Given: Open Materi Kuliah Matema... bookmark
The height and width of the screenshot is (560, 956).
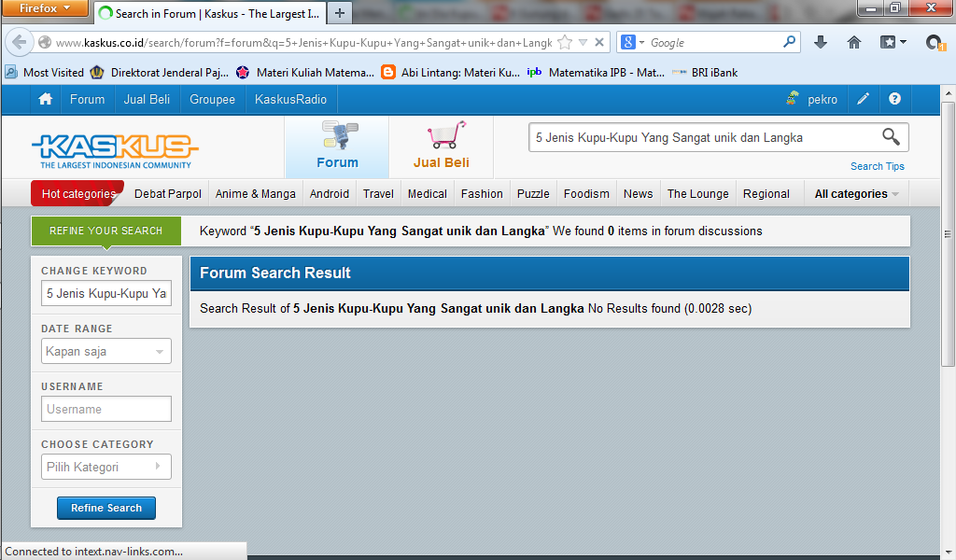Looking at the screenshot, I should pyautogui.click(x=305, y=73).
